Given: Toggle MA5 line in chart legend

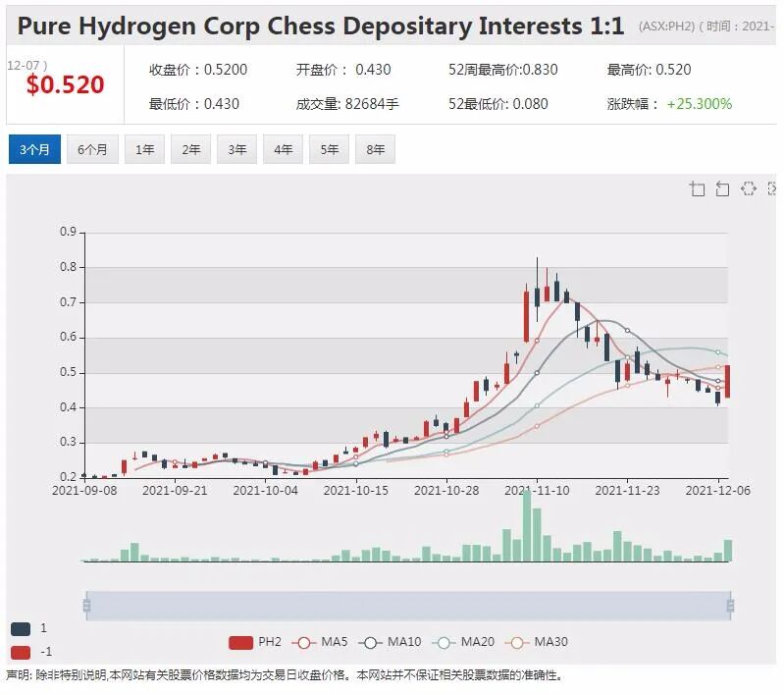Looking at the screenshot, I should coord(320,642).
